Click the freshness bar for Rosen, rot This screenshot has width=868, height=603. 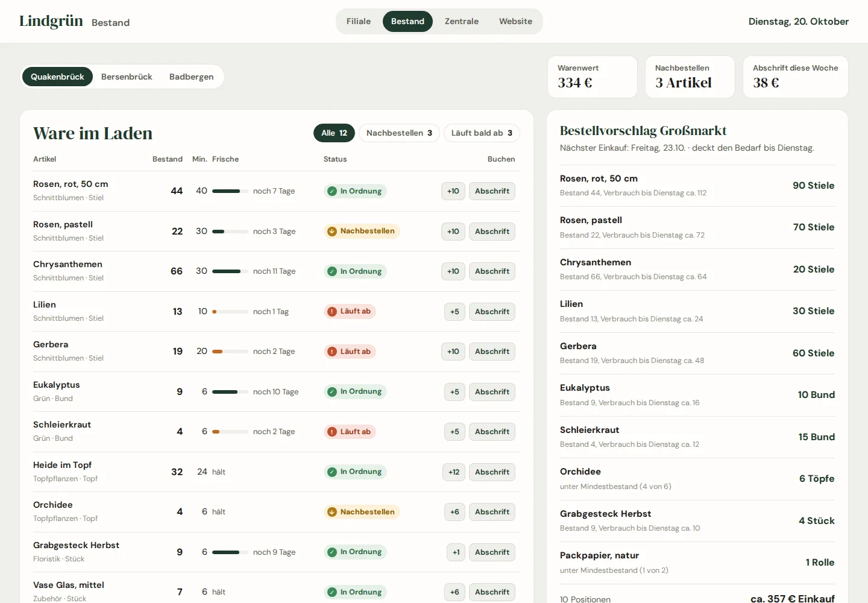230,191
